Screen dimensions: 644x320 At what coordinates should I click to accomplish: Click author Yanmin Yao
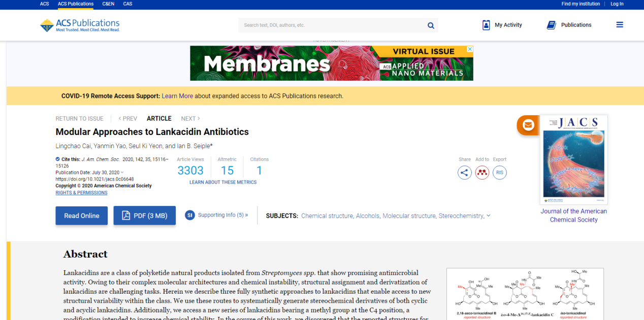(x=110, y=146)
